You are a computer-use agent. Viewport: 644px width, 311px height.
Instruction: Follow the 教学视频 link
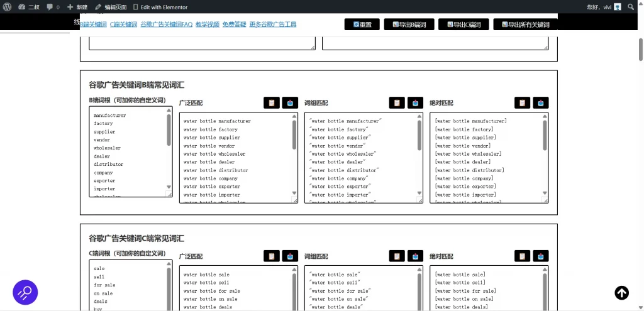tap(207, 25)
